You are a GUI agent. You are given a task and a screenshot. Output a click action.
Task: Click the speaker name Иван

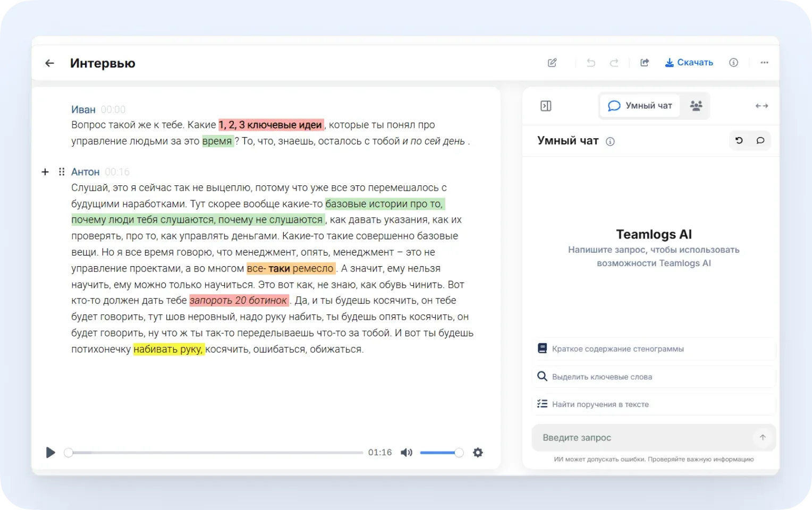click(83, 109)
